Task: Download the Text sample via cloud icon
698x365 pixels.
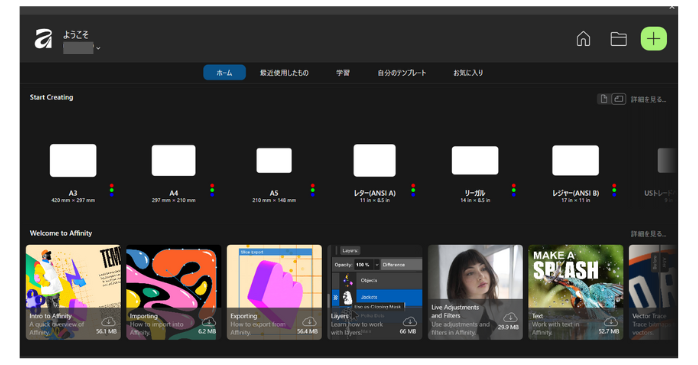Action: coord(611,321)
